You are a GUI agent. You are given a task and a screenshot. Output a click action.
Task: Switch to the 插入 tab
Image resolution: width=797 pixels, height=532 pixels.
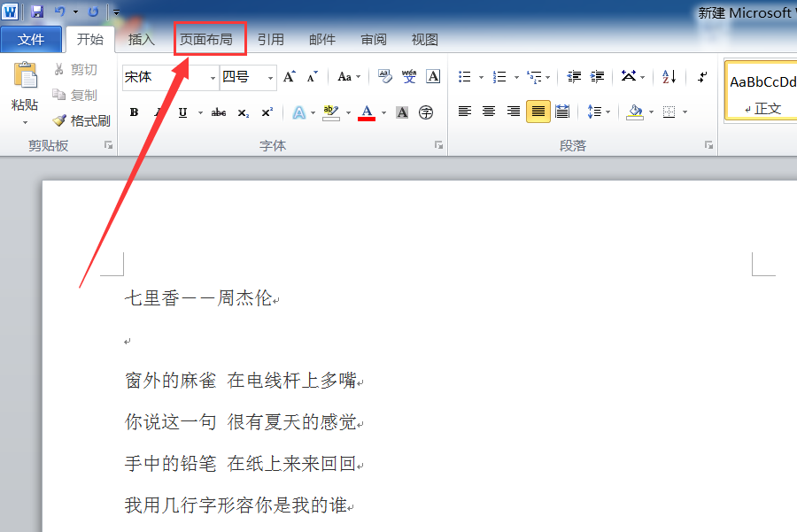pos(142,39)
